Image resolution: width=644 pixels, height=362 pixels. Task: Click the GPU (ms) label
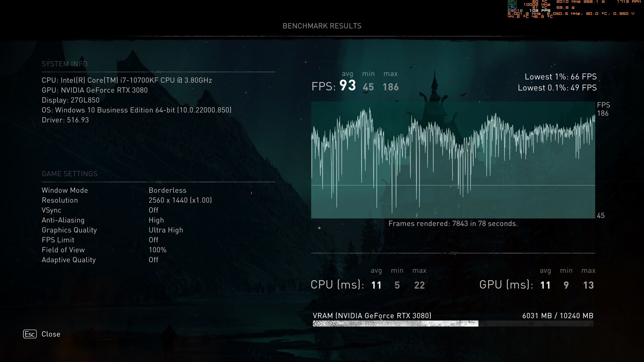pyautogui.click(x=506, y=285)
